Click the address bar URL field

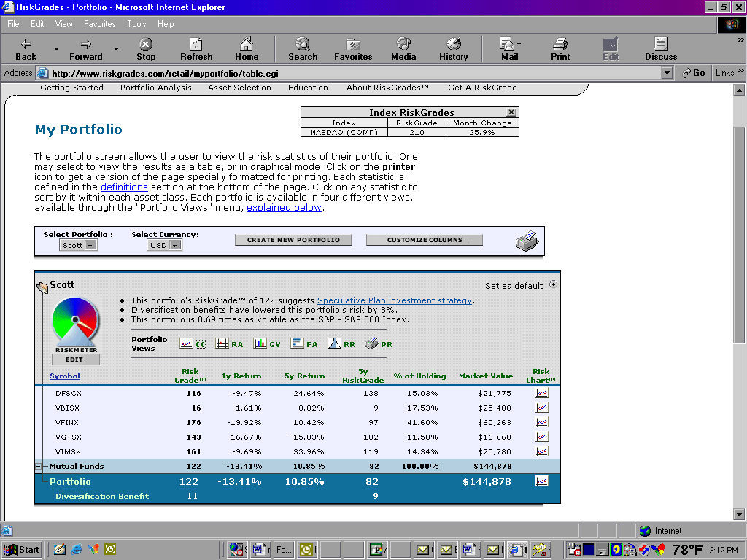click(x=348, y=73)
